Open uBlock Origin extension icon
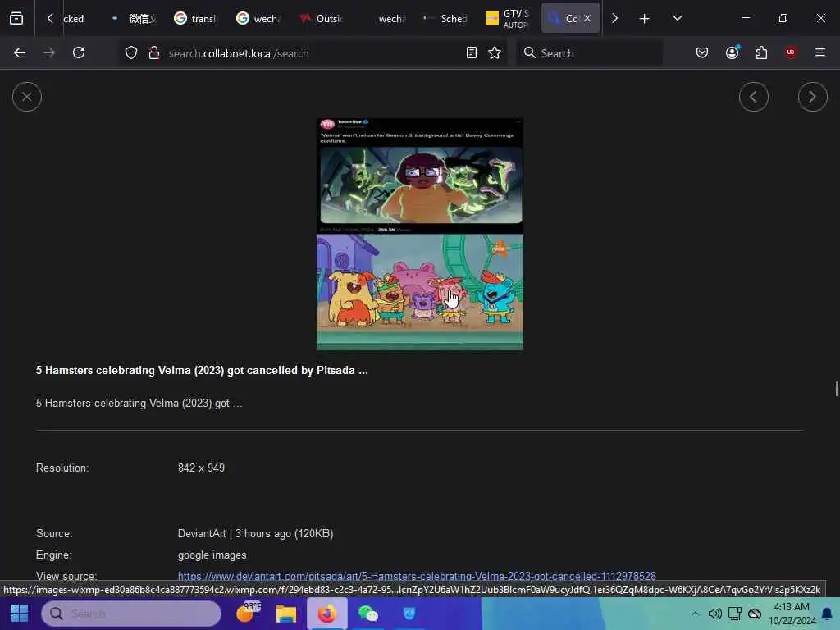This screenshot has width=840, height=630. [x=791, y=52]
